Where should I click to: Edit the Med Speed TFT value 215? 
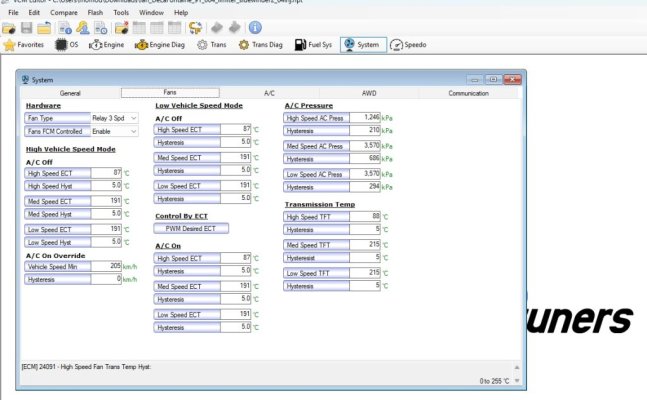coord(365,244)
